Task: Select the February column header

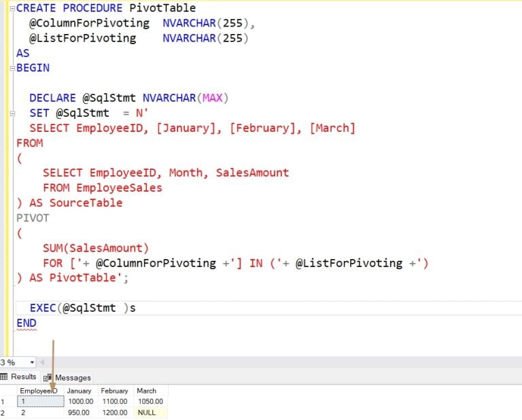Action: [116, 391]
